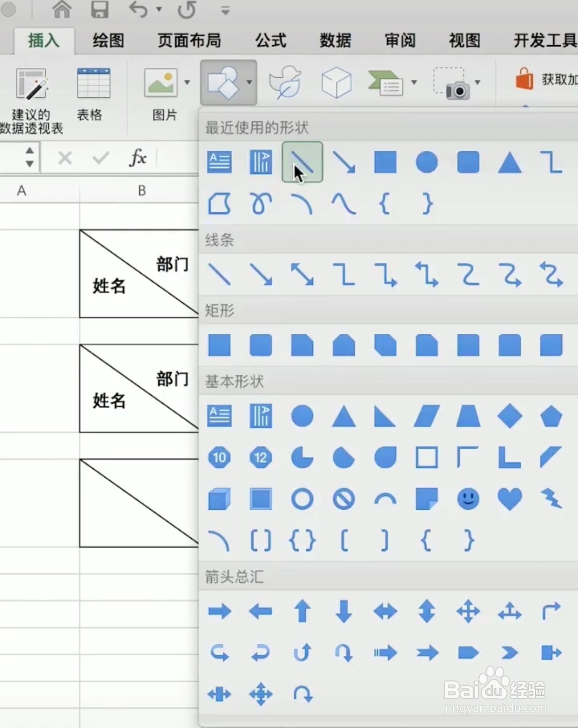Open the 图片 dropdown arrow
The image size is (578, 728).
[188, 83]
